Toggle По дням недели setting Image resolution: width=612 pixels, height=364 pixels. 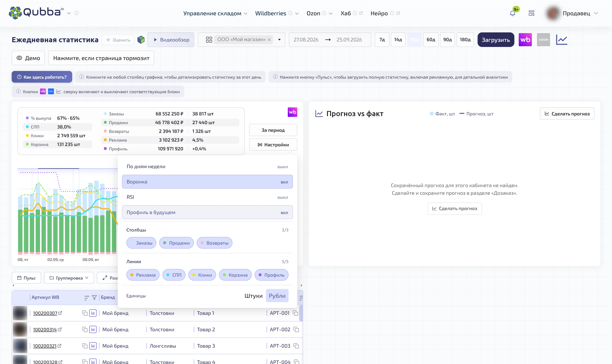207,167
